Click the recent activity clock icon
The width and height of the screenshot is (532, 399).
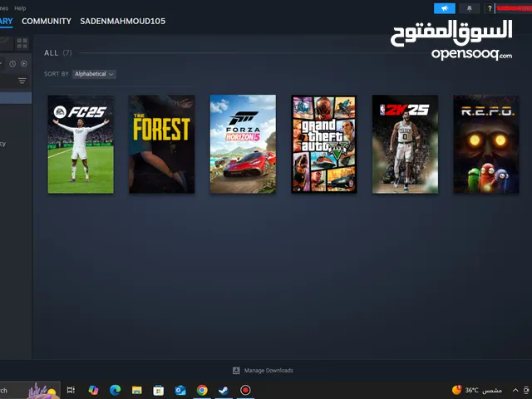[12, 64]
